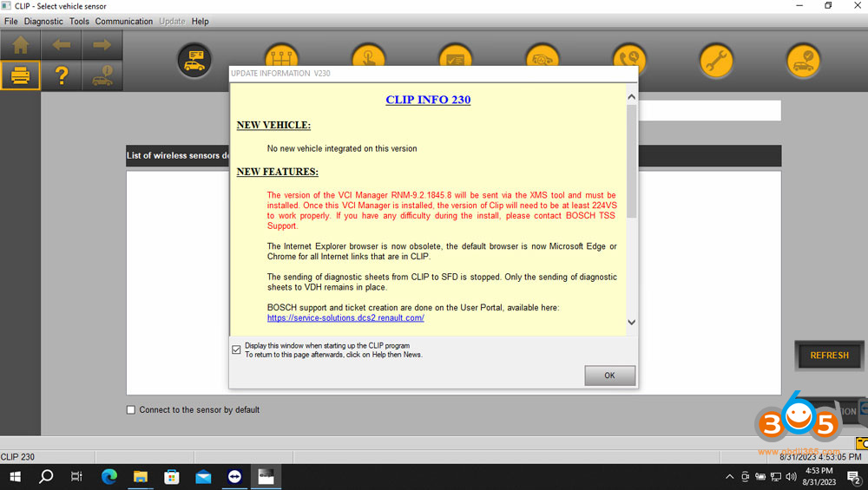Click the CLIP INFO 230 heading link
868x490 pixels.
(x=428, y=100)
